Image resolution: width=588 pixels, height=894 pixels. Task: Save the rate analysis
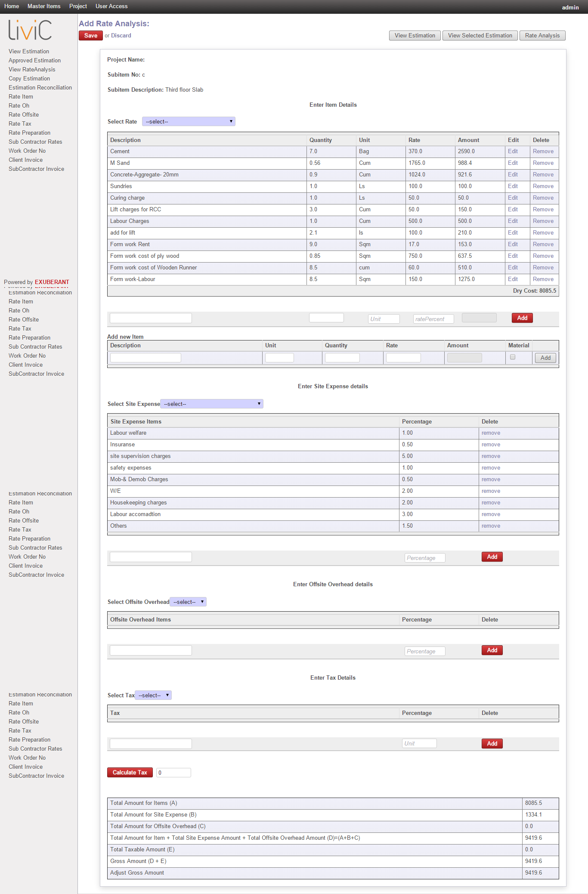pyautogui.click(x=90, y=35)
